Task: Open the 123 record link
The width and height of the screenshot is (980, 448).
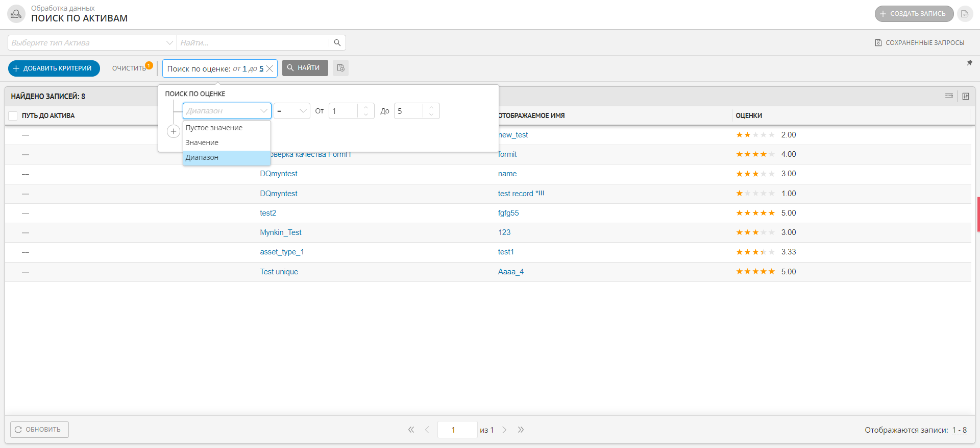Action: coord(504,232)
